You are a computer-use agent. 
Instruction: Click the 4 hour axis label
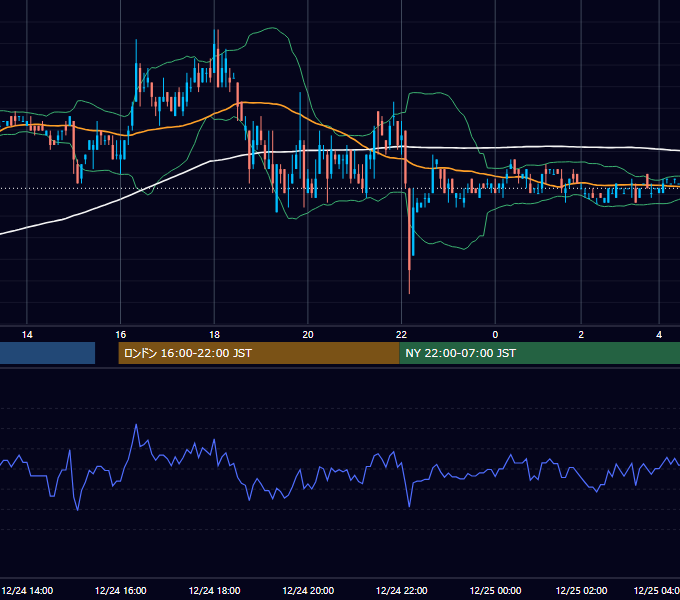pyautogui.click(x=659, y=335)
